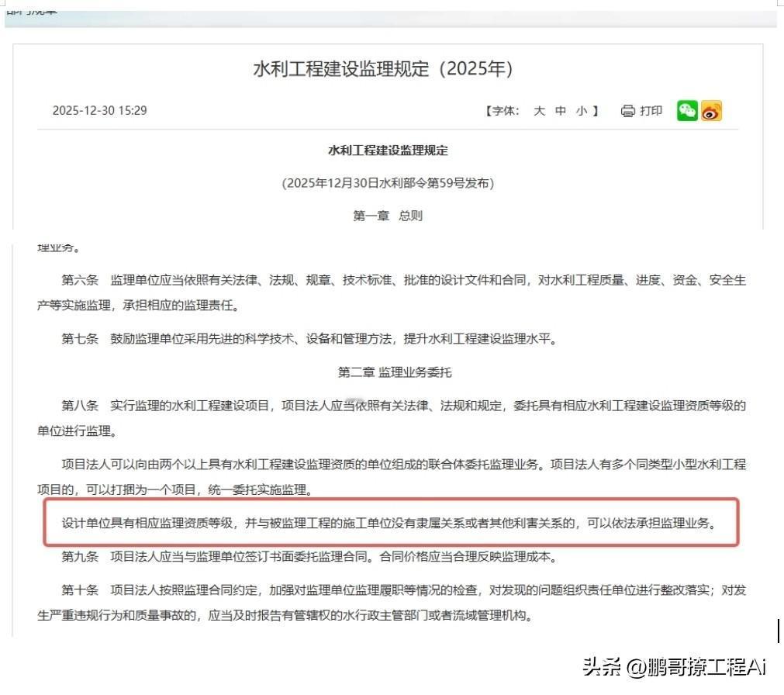Screen dimensions: 784x695
Task: Click the publication date 2025-12-30 15:29
Action: pos(100,111)
